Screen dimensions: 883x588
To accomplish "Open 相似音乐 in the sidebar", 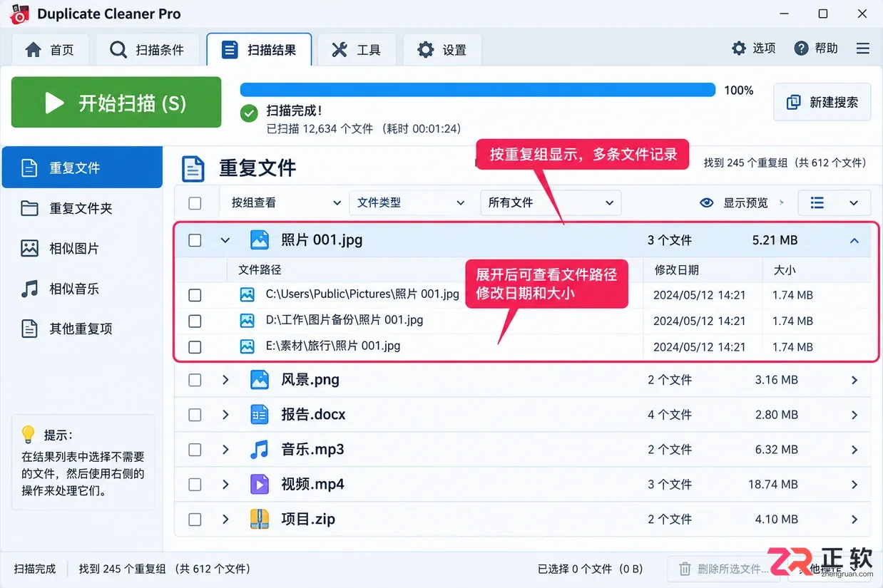I will 82,289.
